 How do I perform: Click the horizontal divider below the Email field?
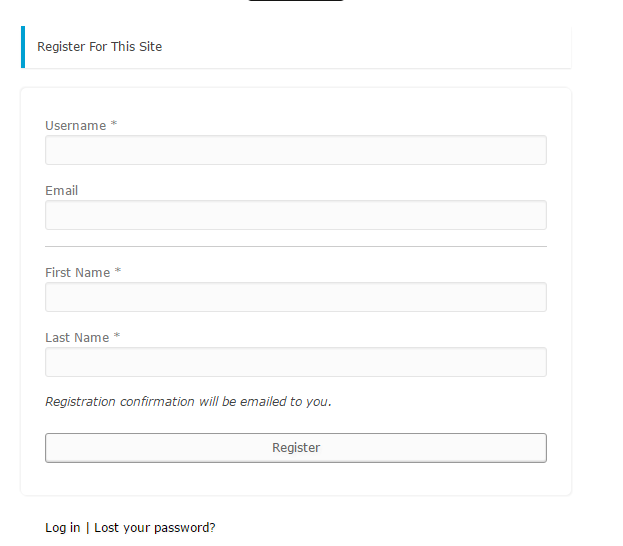pyautogui.click(x=296, y=246)
